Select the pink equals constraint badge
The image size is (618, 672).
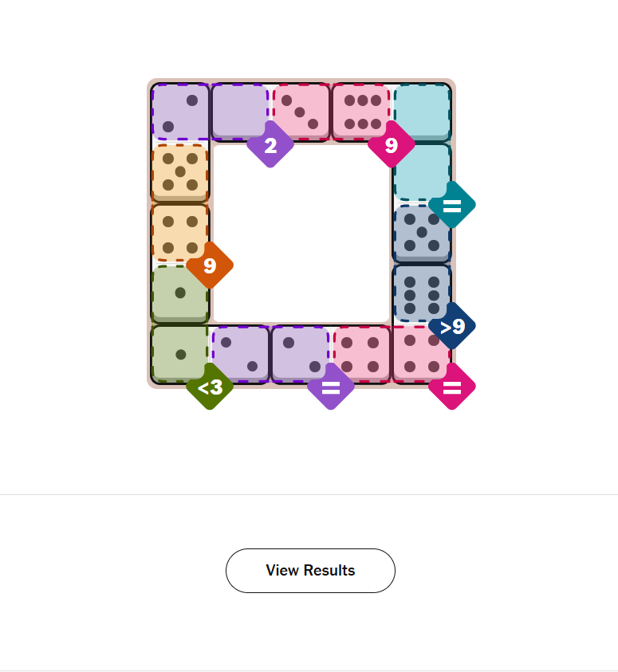(x=451, y=387)
